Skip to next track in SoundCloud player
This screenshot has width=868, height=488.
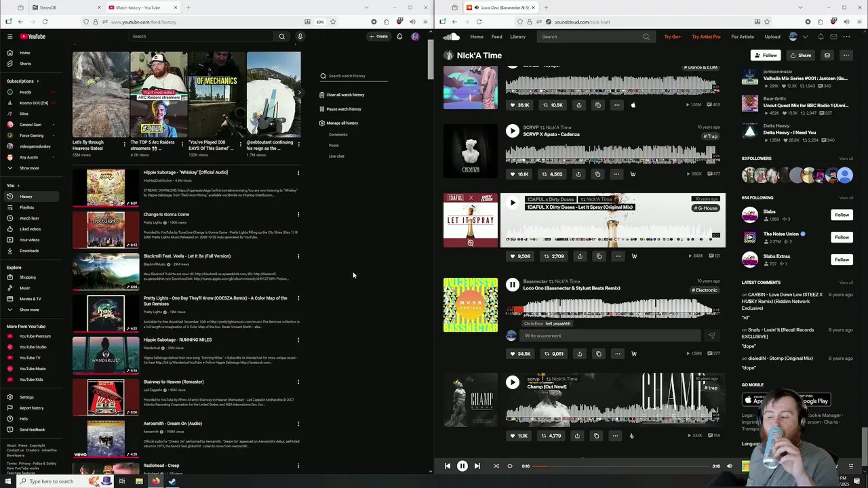[x=477, y=466]
